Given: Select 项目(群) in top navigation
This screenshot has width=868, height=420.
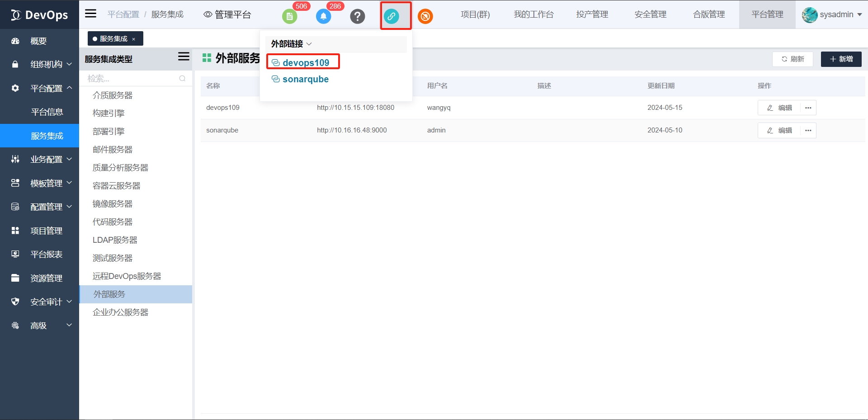Looking at the screenshot, I should (x=475, y=14).
